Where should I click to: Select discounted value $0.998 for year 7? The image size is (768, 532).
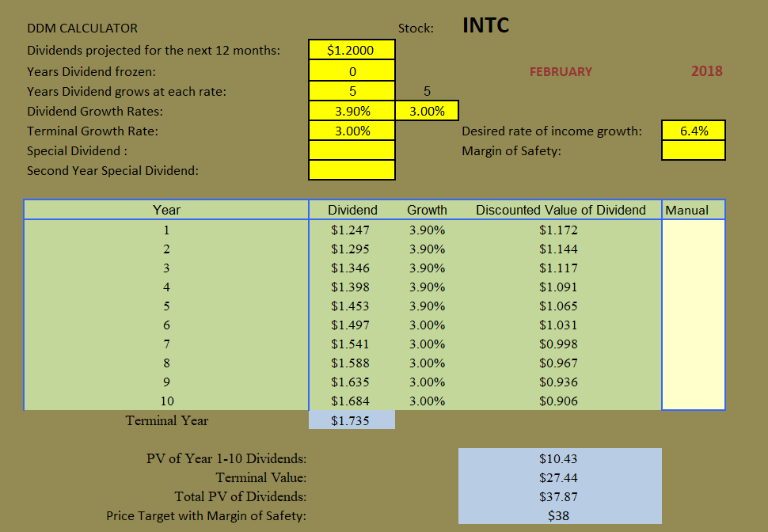point(558,344)
